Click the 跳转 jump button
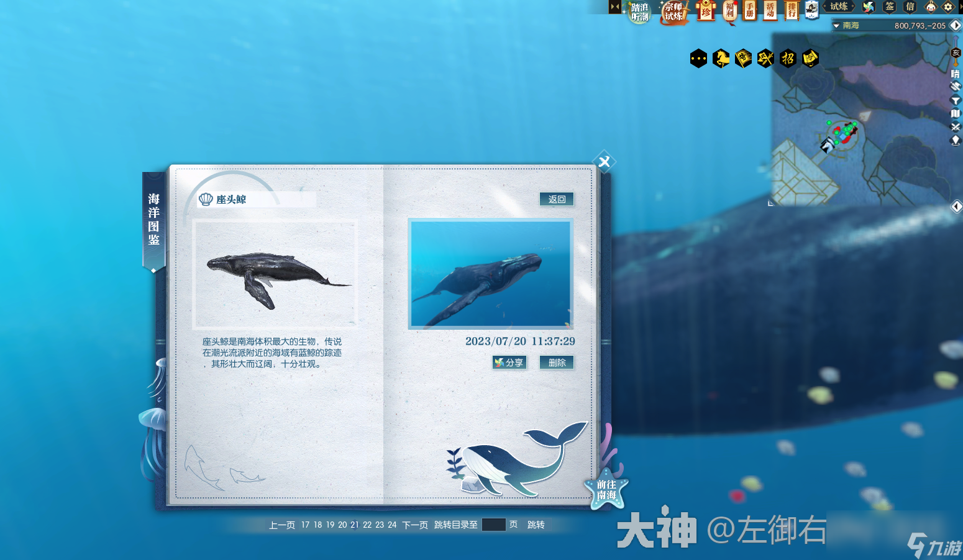The width and height of the screenshot is (963, 560). pos(536,525)
